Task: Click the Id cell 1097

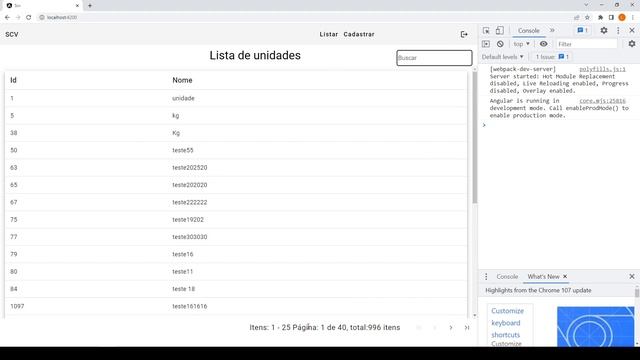Action: 17,306
